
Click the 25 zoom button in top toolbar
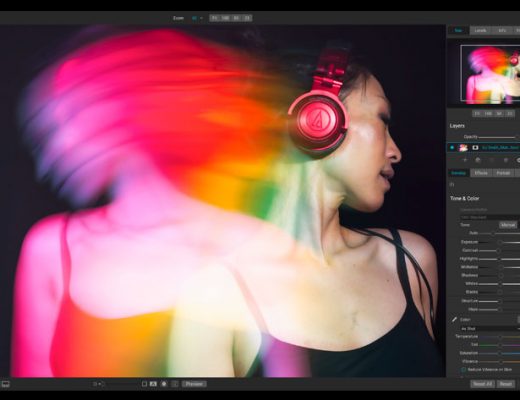click(x=247, y=18)
